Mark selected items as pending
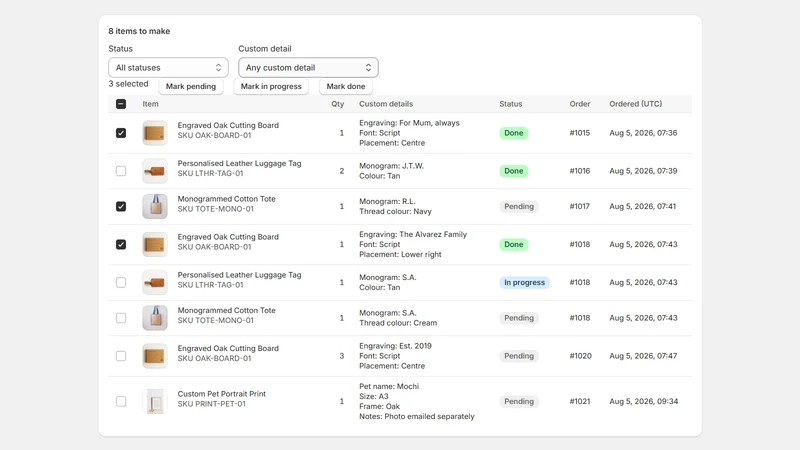Viewport: 800px width, 450px height. click(191, 86)
